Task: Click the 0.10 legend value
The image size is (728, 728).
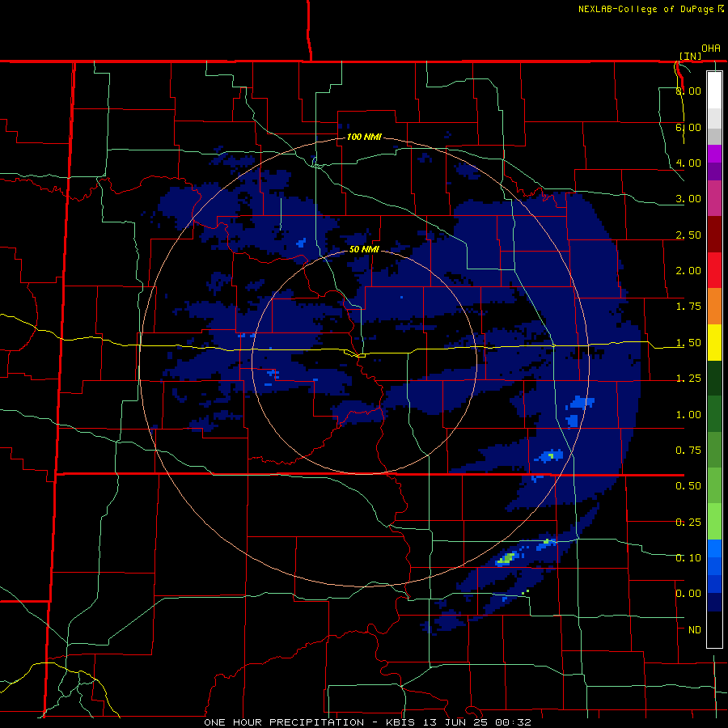Action: click(x=688, y=557)
